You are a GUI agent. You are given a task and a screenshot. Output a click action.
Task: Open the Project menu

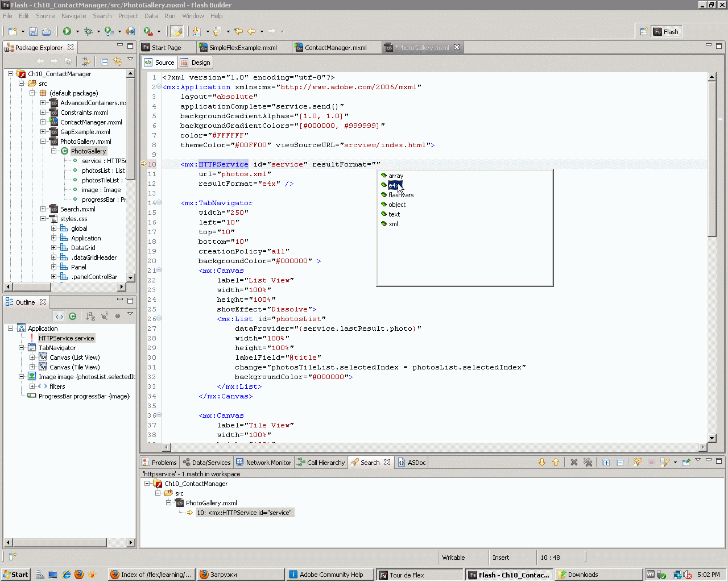pyautogui.click(x=128, y=16)
